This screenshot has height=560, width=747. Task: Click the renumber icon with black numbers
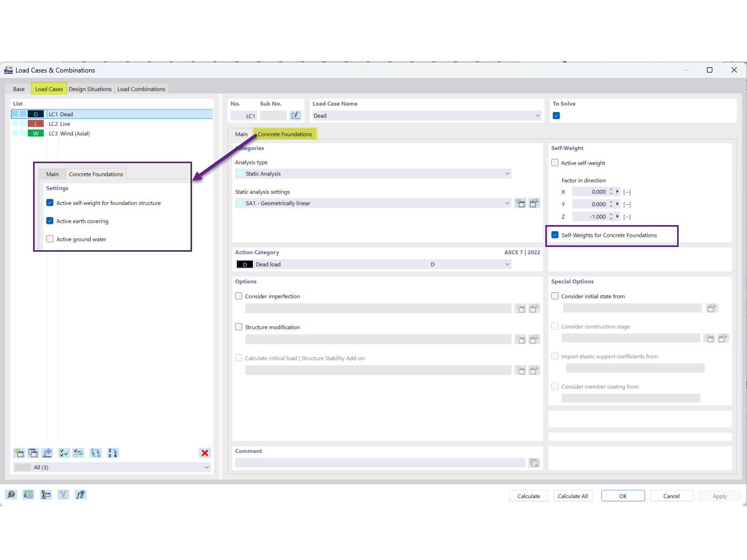tap(113, 453)
